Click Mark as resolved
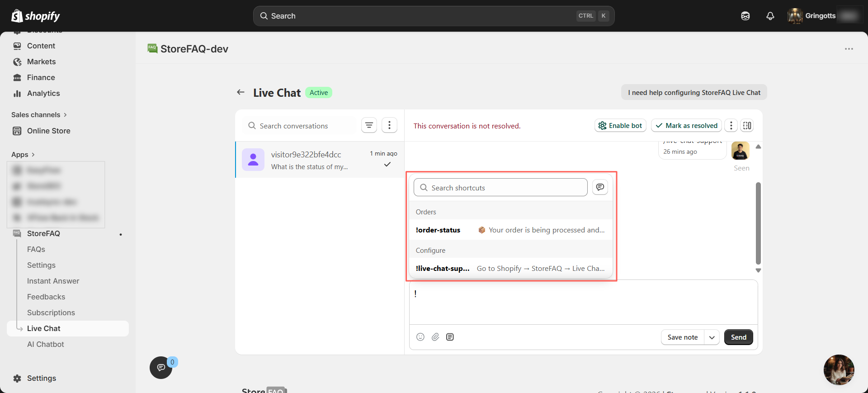The height and width of the screenshot is (393, 868). click(x=686, y=126)
